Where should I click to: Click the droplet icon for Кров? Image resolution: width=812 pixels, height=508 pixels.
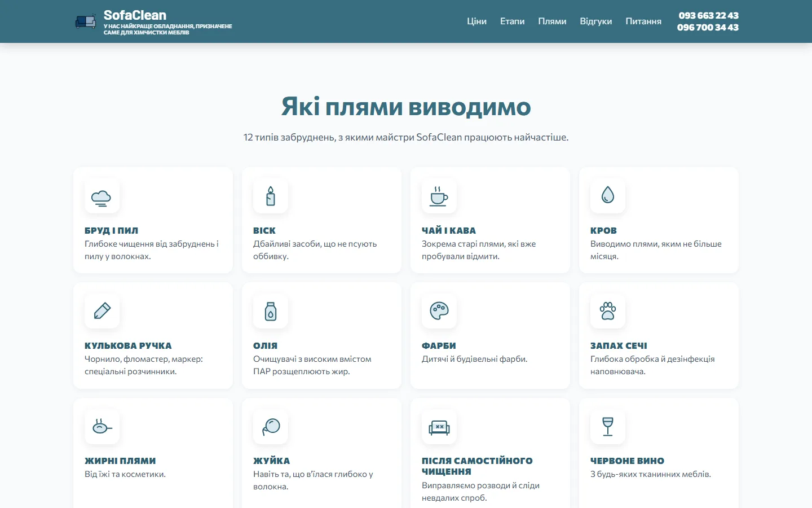tap(607, 195)
